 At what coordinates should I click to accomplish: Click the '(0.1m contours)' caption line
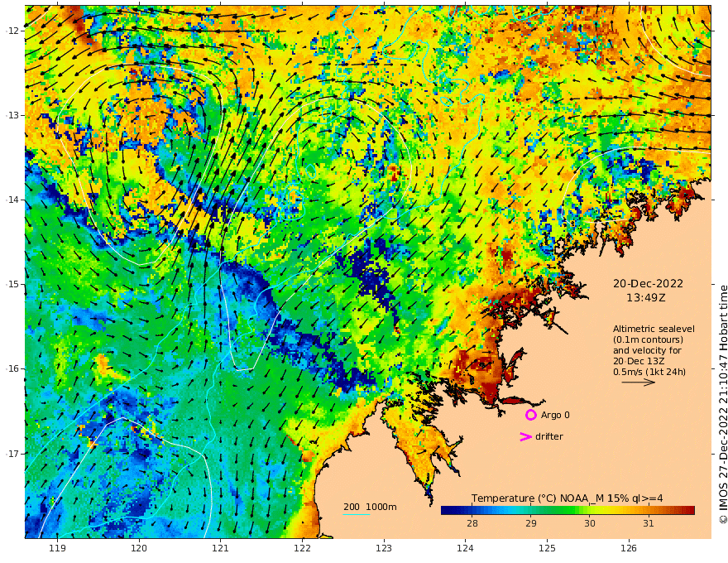pyautogui.click(x=648, y=339)
